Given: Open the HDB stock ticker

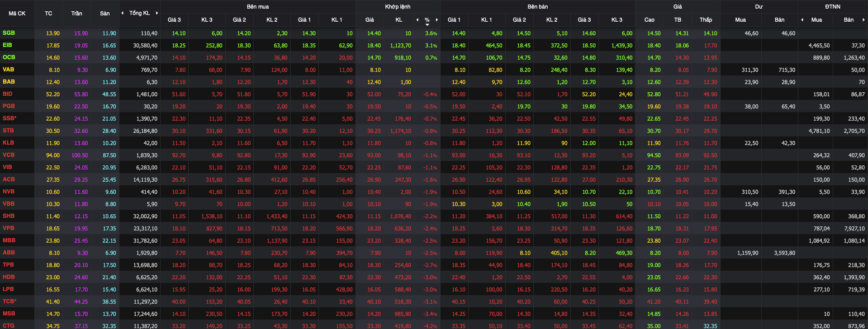Looking at the screenshot, I should click(9, 277).
